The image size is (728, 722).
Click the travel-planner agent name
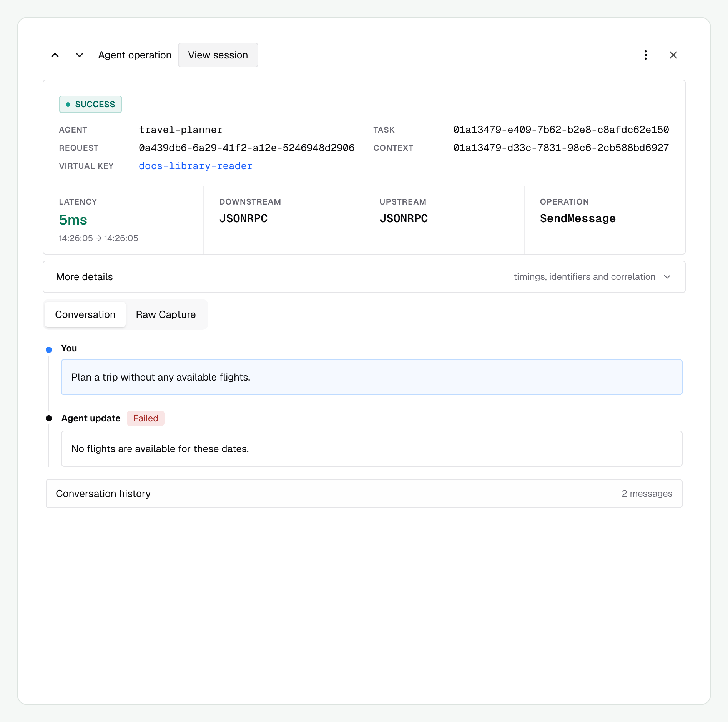[181, 130]
